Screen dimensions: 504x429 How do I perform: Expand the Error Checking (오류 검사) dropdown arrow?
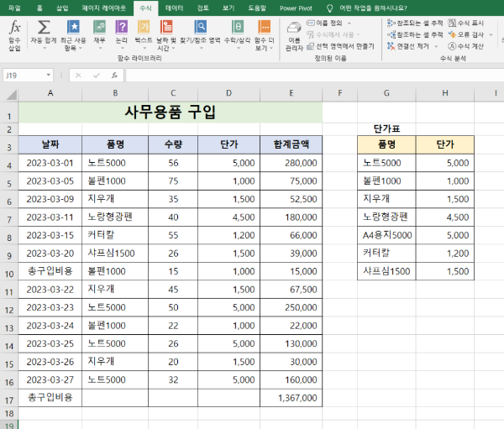click(x=491, y=34)
